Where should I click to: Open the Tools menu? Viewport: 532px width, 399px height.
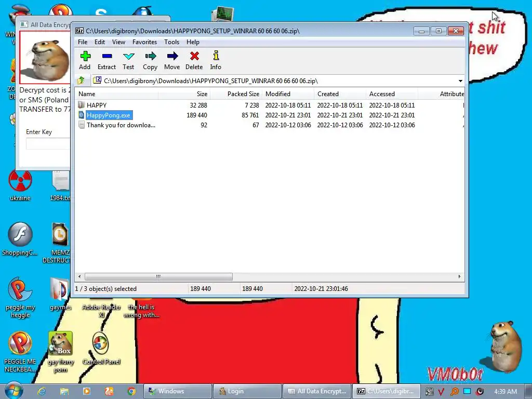(x=171, y=42)
